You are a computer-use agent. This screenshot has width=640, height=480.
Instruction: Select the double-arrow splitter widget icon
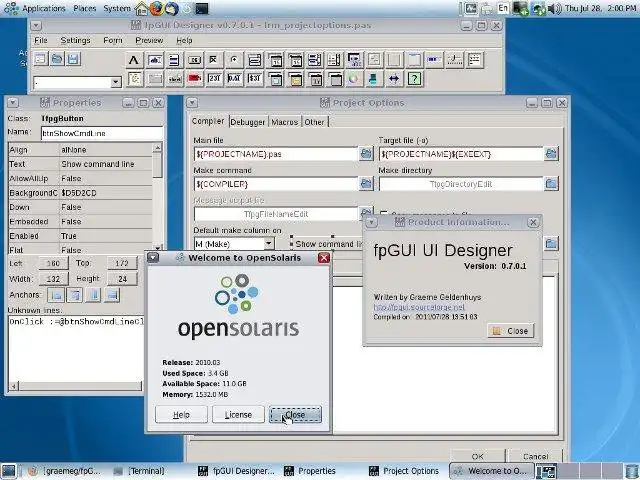(x=394, y=79)
